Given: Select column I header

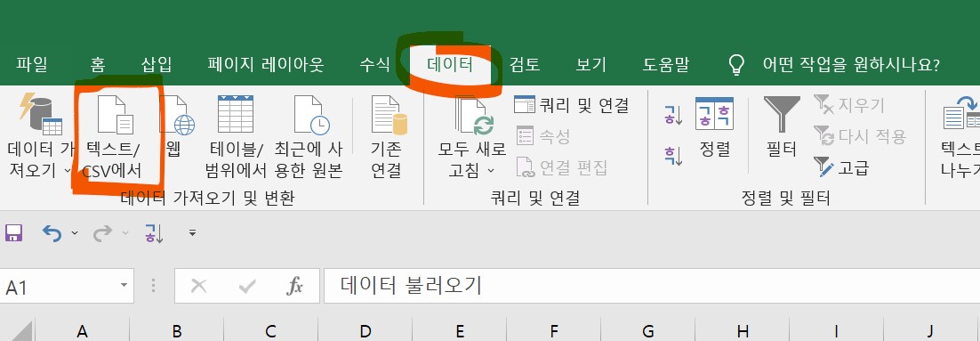Looking at the screenshot, I should (836, 329).
